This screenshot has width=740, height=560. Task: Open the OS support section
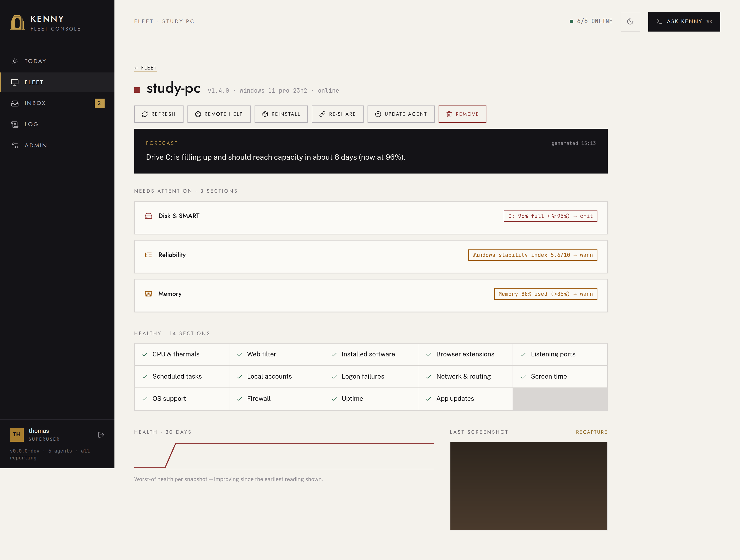coord(182,399)
